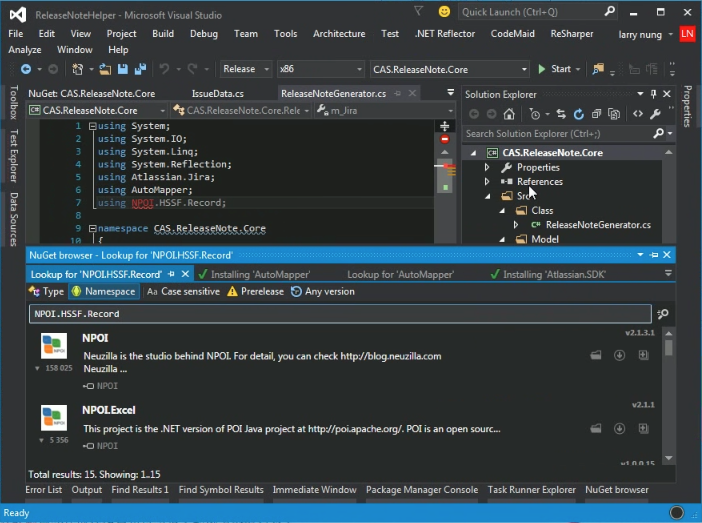Toggle the Type search filter
Screen dimensions: 702x523
point(47,292)
